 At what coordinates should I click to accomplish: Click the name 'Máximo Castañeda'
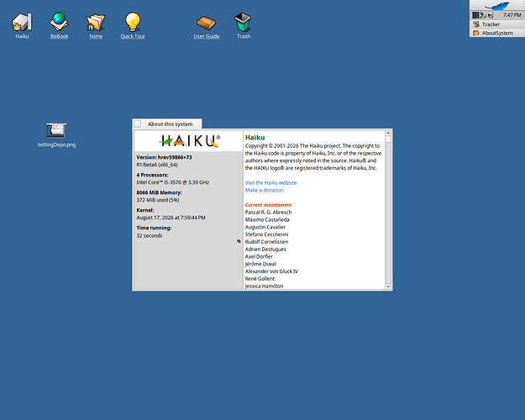267,219
